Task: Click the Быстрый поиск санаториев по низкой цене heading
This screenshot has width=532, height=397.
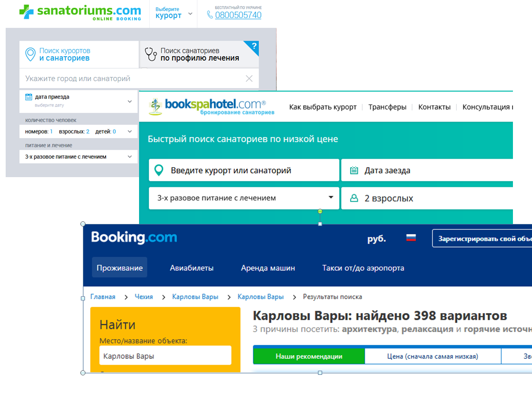Action: [243, 139]
